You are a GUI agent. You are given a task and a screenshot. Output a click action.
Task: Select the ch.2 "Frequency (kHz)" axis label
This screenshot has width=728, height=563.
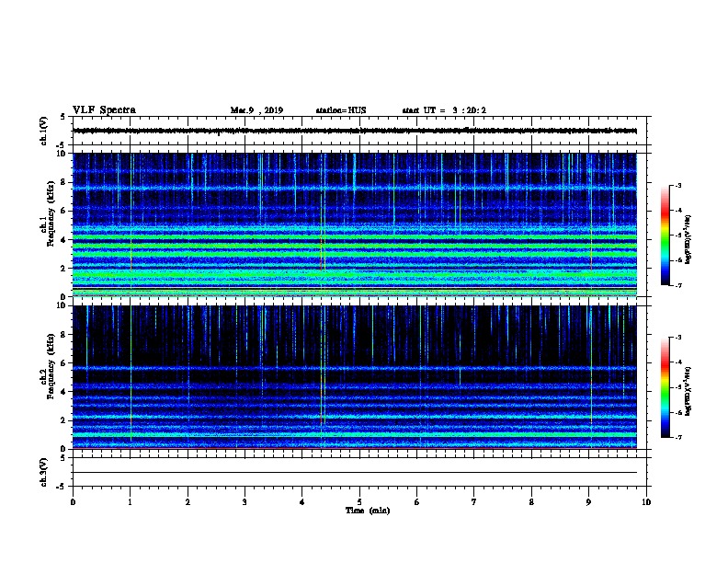[x=51, y=366]
